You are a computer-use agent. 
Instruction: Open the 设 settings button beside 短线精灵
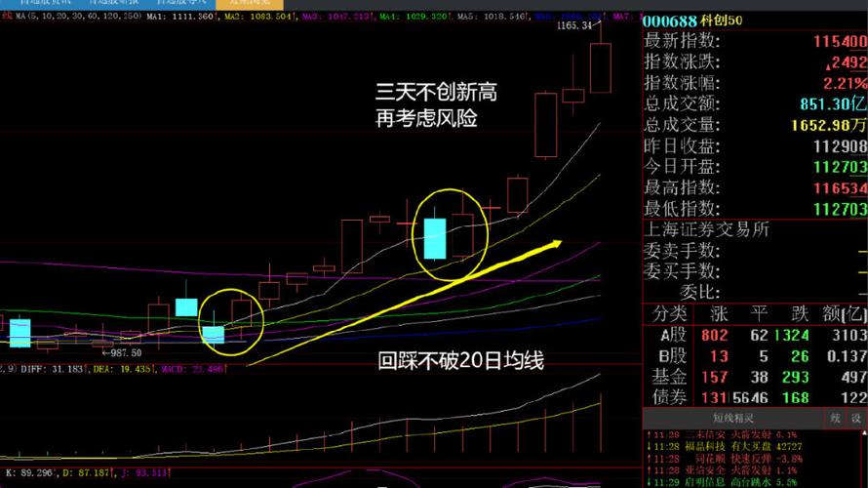tap(856, 418)
